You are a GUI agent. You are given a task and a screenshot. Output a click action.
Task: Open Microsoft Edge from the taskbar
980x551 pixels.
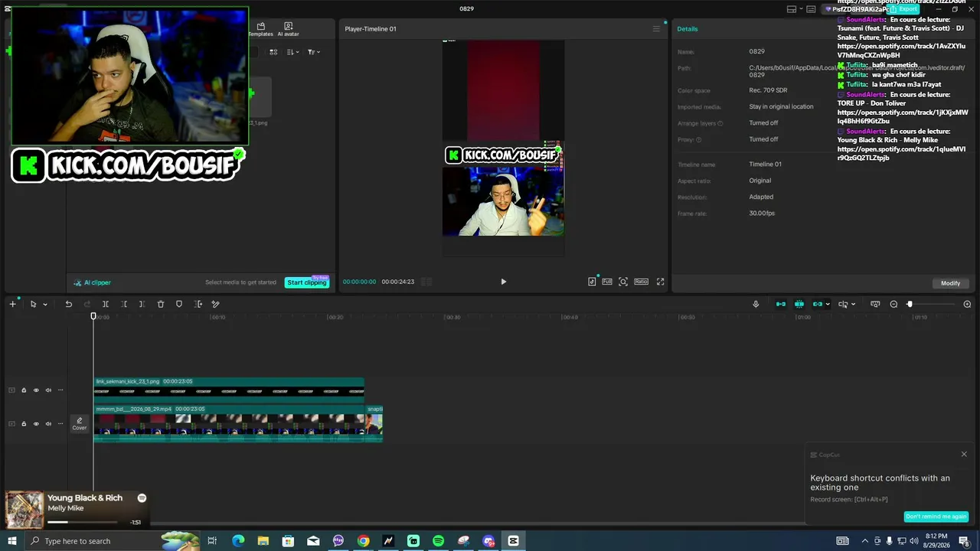click(x=238, y=541)
